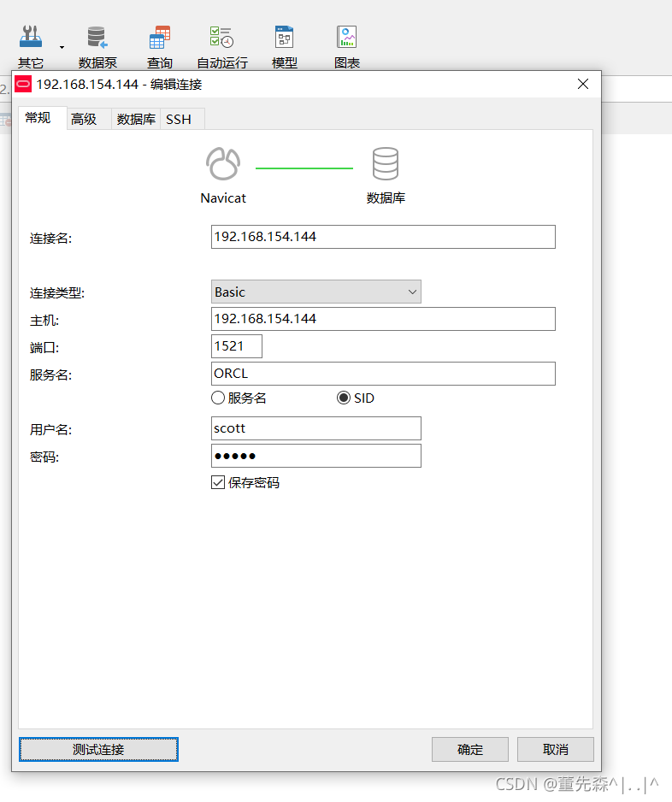The image size is (672, 802).
Task: Click the 密码 password field
Action: click(x=316, y=456)
